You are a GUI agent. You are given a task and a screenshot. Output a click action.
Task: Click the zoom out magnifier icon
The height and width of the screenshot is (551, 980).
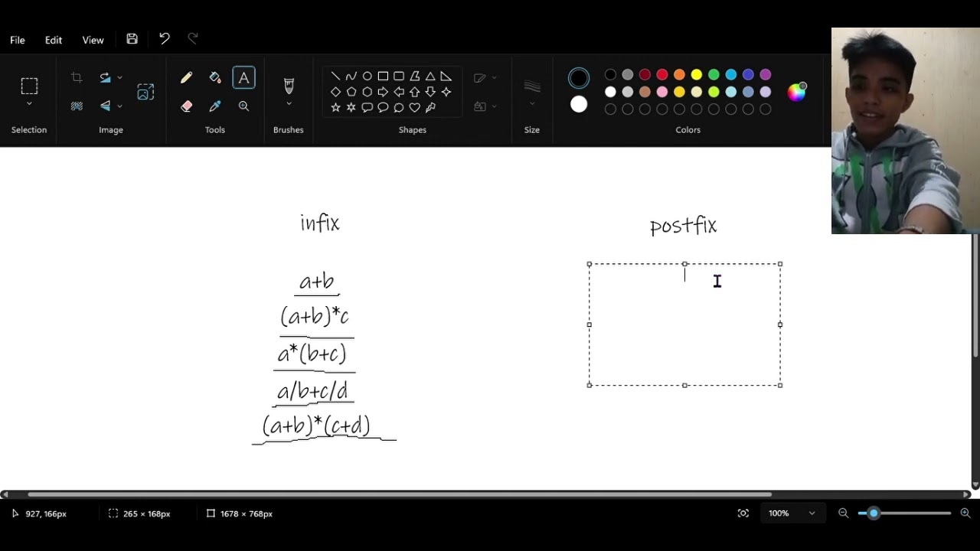843,514
